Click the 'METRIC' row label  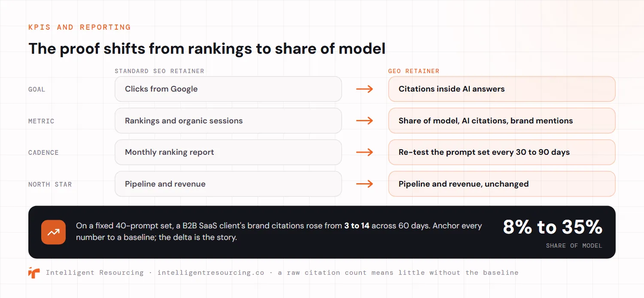41,121
